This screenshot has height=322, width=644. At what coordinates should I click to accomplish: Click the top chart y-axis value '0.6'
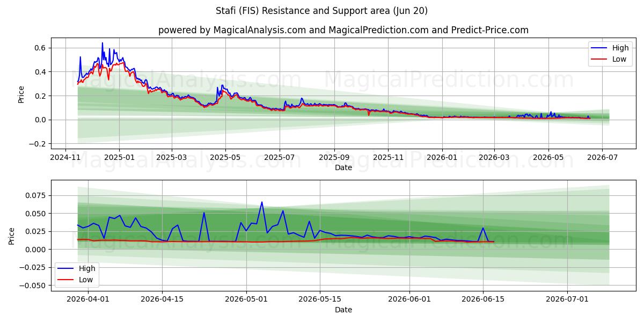pos(41,48)
